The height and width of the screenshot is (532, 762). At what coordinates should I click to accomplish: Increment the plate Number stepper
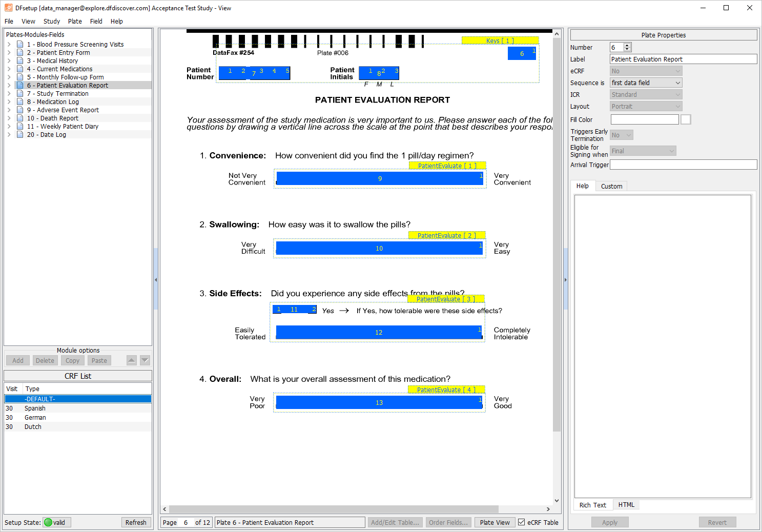pyautogui.click(x=627, y=45)
